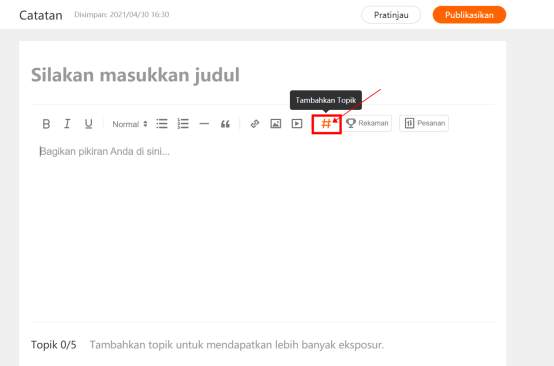Click the title field Silakan masukkan judul
The height and width of the screenshot is (366, 554).
(x=263, y=75)
